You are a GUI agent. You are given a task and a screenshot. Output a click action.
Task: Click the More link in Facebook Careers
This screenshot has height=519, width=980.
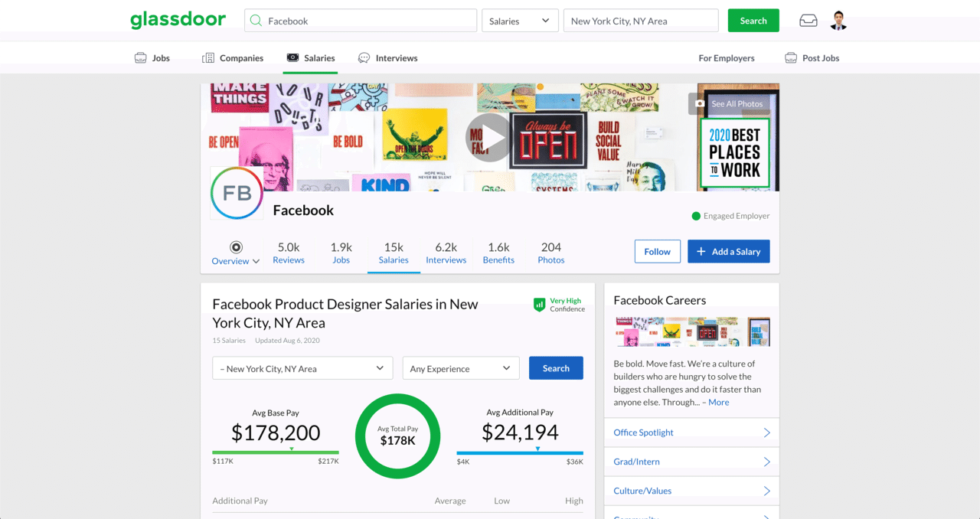(719, 402)
